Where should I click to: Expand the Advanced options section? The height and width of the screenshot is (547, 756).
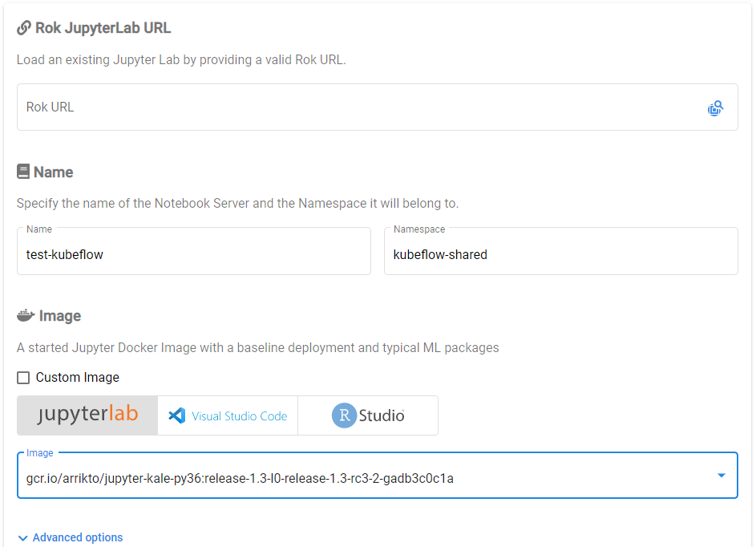coord(71,537)
